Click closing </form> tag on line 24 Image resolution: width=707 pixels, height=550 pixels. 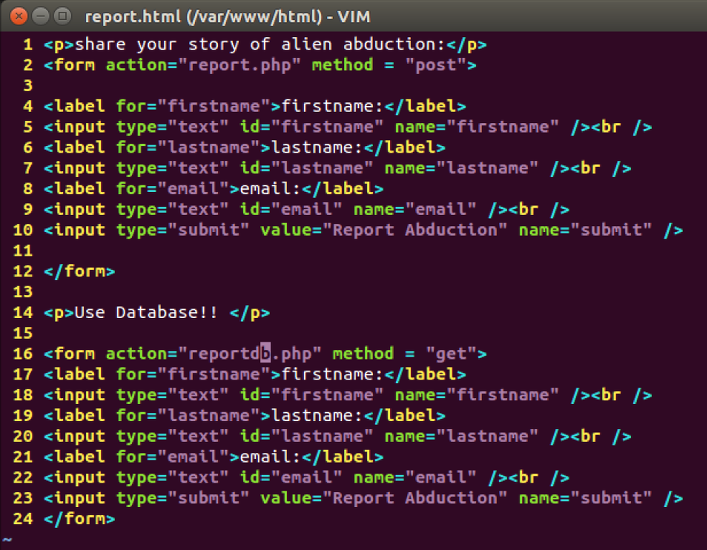tap(79, 519)
